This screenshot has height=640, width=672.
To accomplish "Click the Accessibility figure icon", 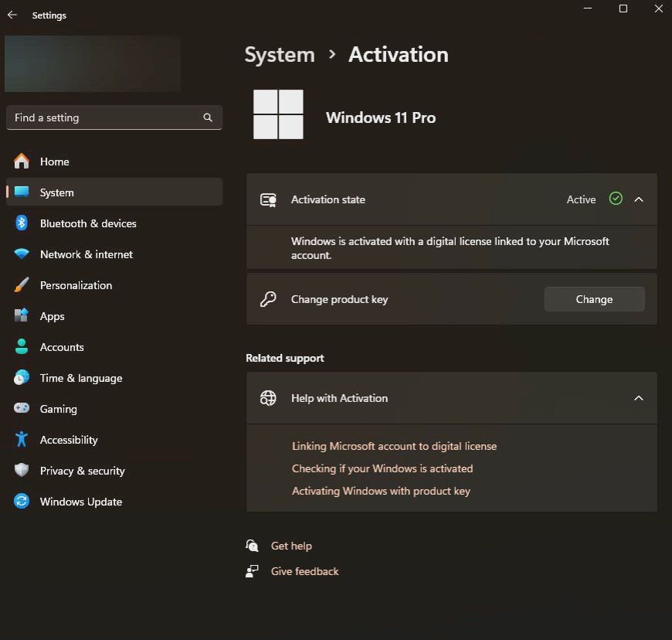I will [x=22, y=439].
